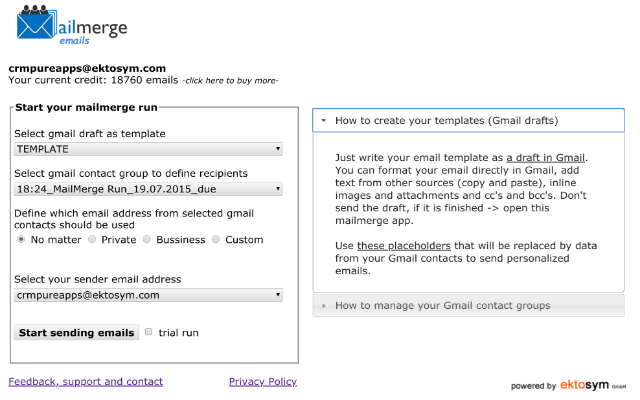The image size is (640, 400).
Task: Follow the a draft in Gmail link
Action: point(546,158)
